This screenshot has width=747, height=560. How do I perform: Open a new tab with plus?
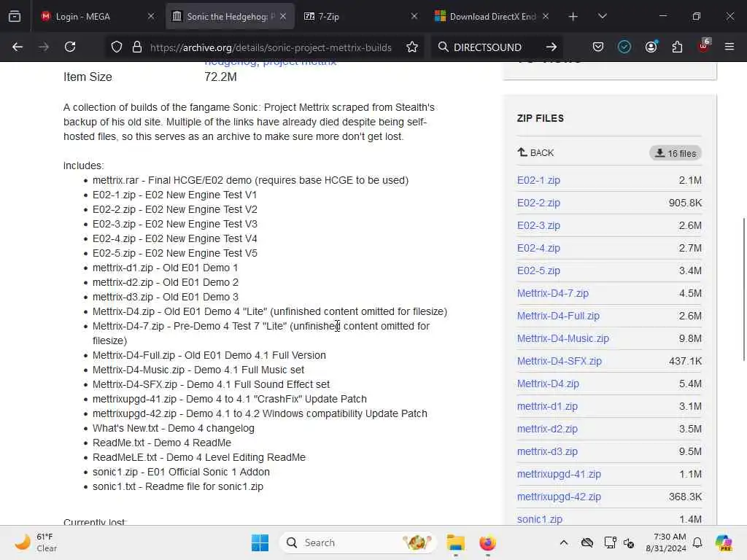coord(573,16)
